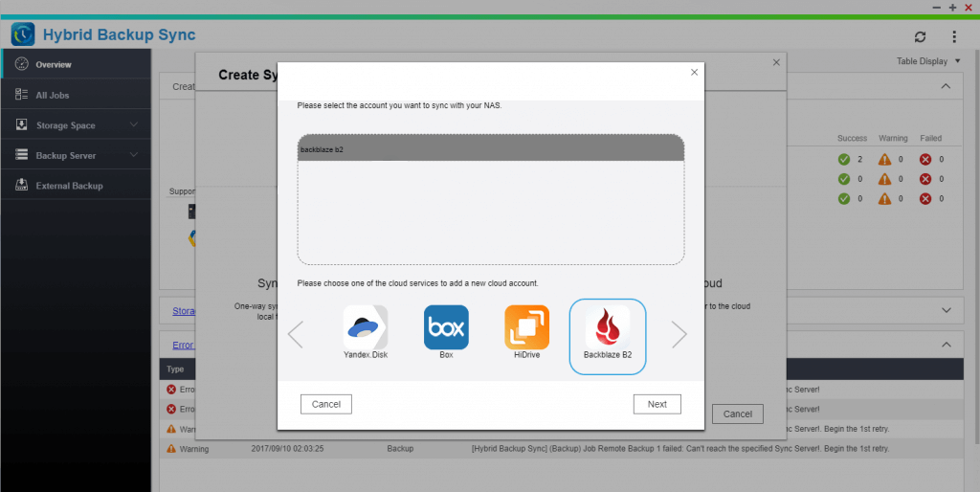Click the Hybrid Backup Sync logo

pos(23,34)
